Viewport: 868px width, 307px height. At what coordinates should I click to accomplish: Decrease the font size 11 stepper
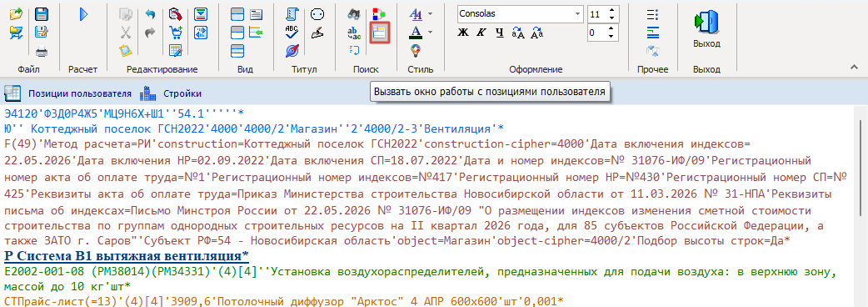coord(611,18)
